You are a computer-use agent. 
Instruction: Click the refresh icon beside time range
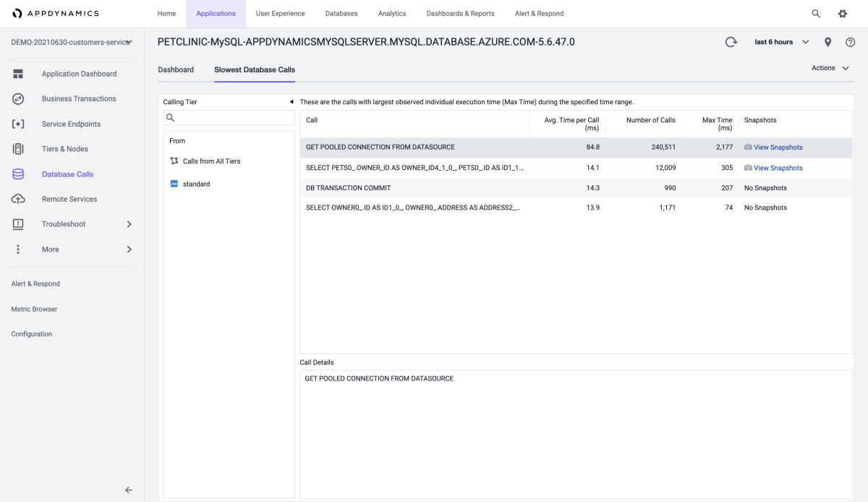[x=731, y=42]
